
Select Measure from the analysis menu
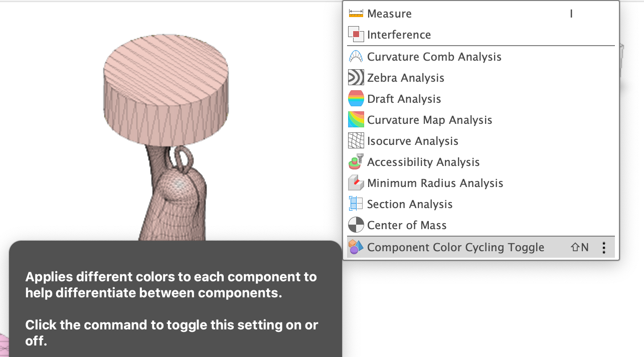[390, 14]
